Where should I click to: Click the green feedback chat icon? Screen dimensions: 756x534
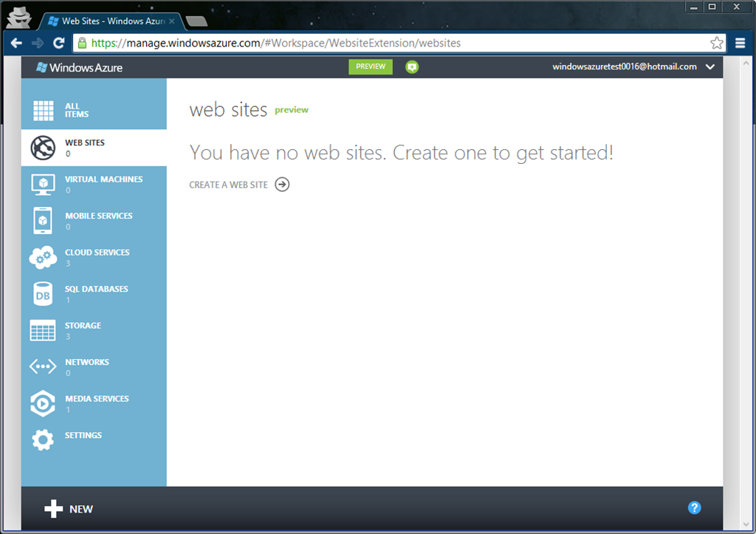412,67
